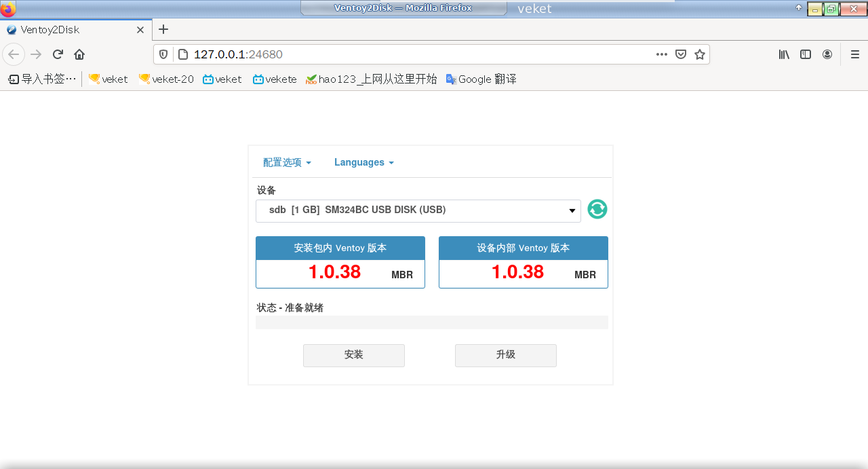Click the Firefox logo in title bar
Image resolution: width=868 pixels, height=469 pixels.
pos(7,9)
